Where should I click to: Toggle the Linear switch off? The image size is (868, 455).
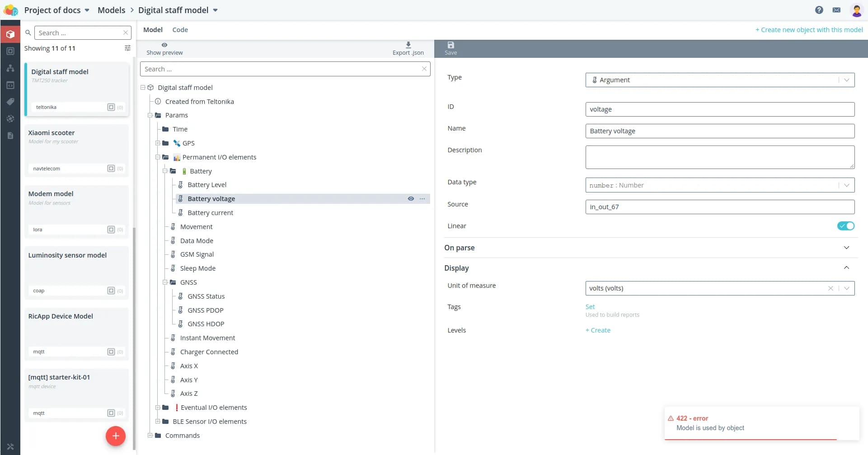[x=845, y=226]
